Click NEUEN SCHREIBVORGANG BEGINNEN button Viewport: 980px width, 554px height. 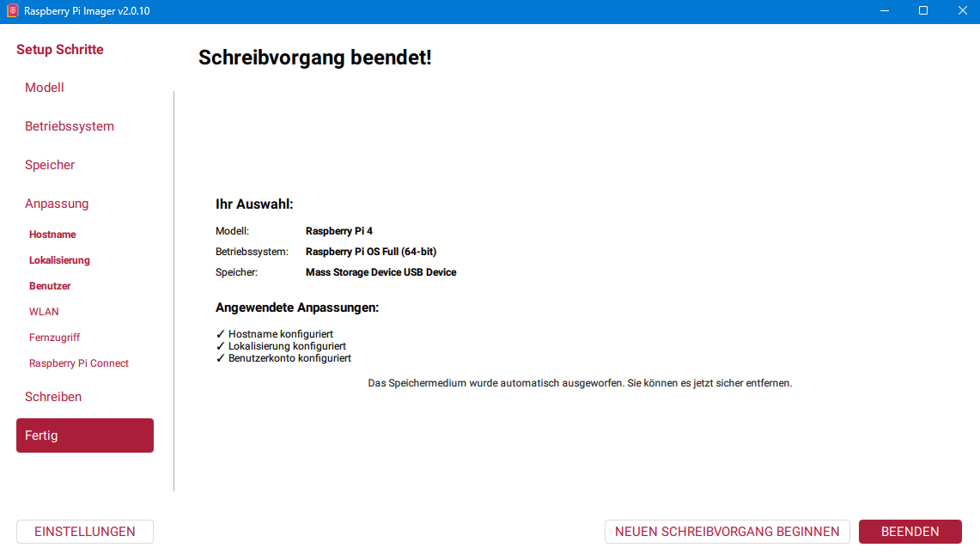click(727, 532)
